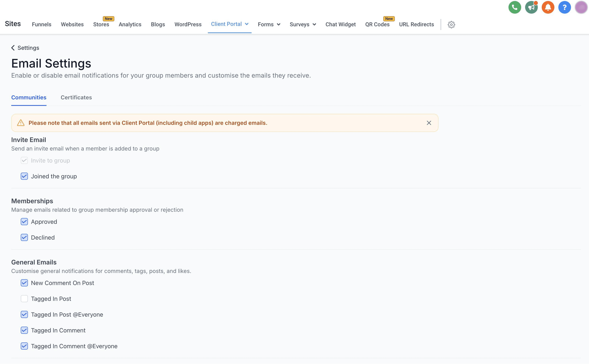The image size is (589, 364).
Task: Click the Joined the group label
Action: tap(54, 176)
